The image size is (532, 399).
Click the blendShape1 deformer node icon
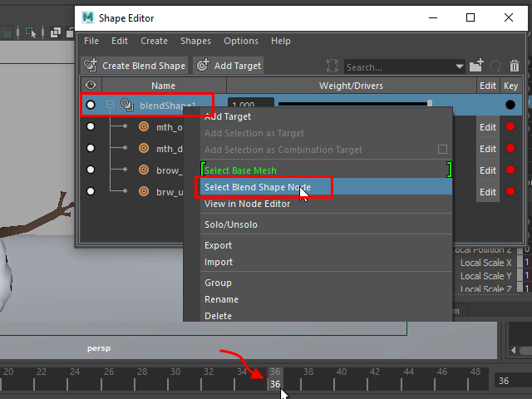pyautogui.click(x=127, y=106)
